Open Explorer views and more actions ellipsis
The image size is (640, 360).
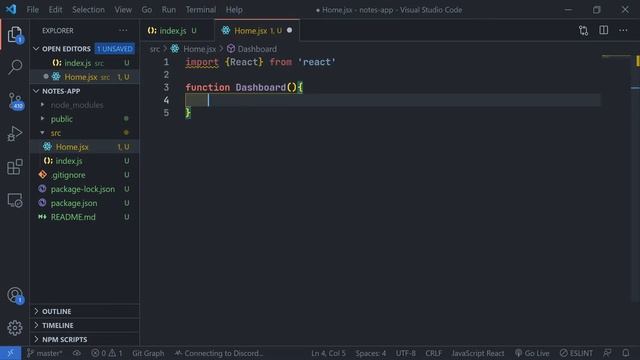pyautogui.click(x=123, y=31)
